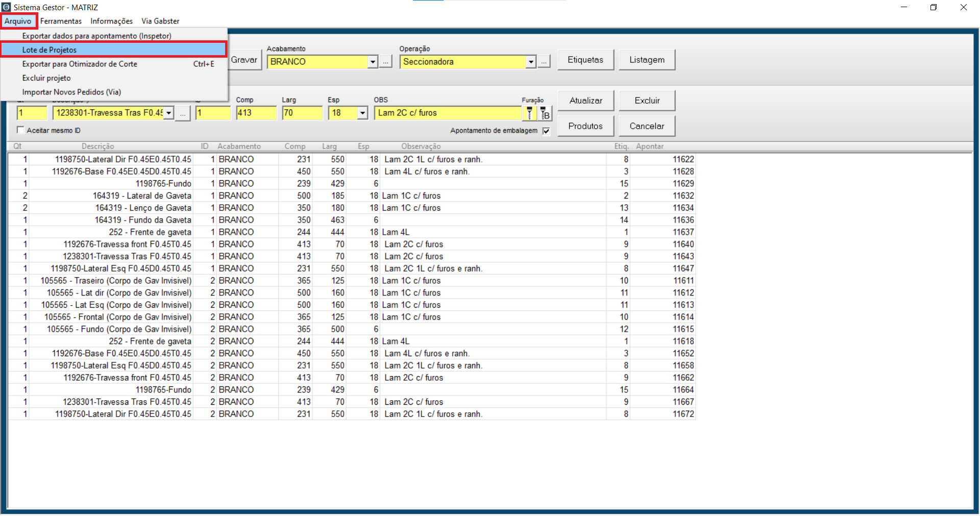Click Apontar value 11664
Viewport: 980px width, 516px height.
[683, 390]
